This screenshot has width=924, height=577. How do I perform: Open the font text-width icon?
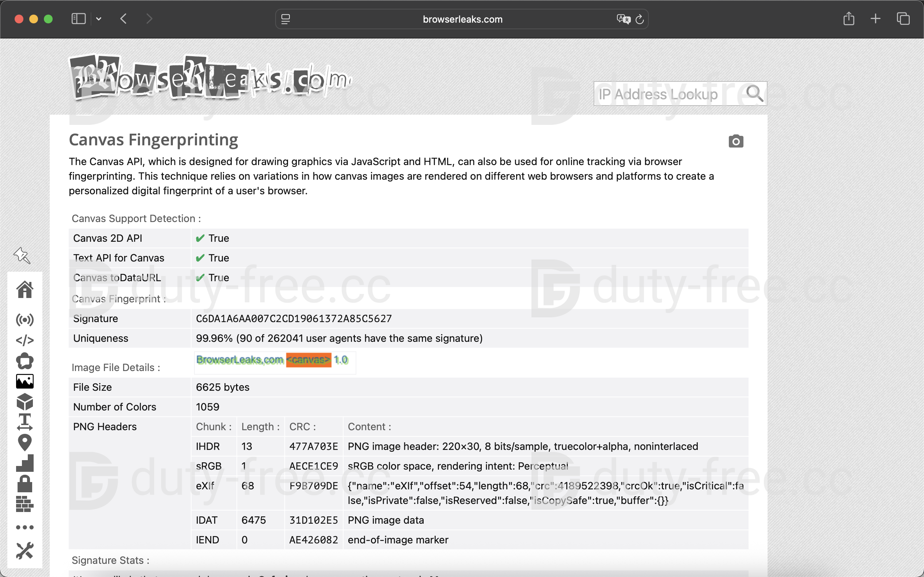point(25,422)
